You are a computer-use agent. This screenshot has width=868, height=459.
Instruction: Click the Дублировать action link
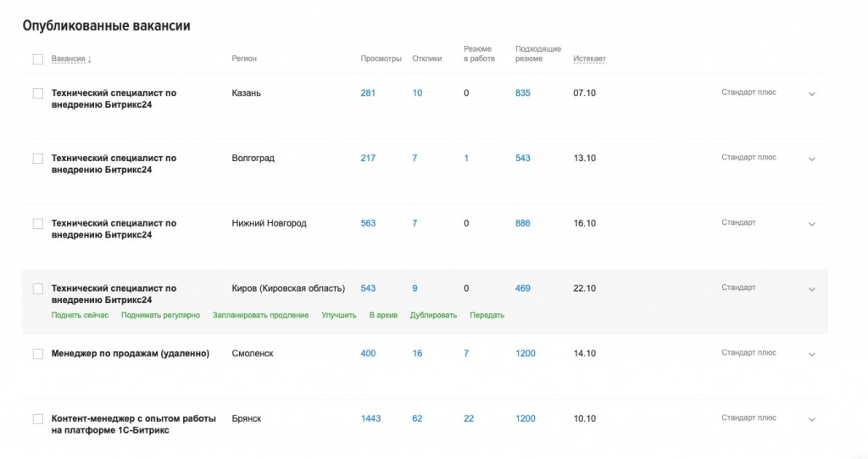click(x=433, y=316)
